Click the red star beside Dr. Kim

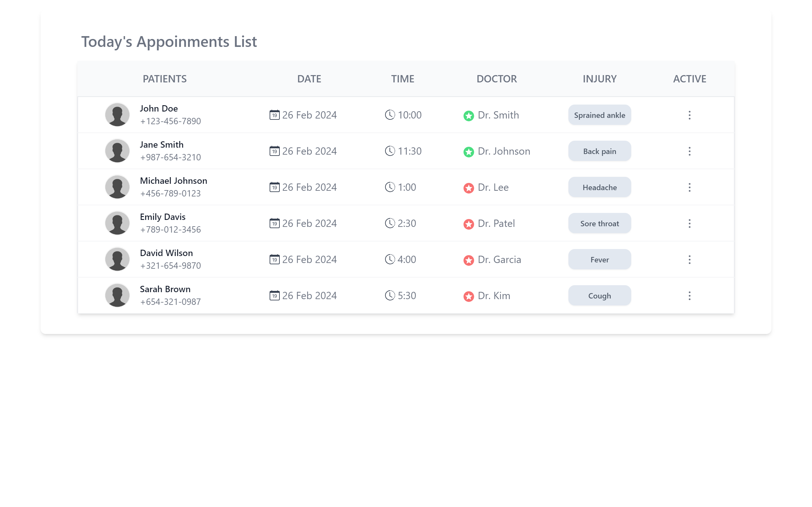tap(468, 296)
